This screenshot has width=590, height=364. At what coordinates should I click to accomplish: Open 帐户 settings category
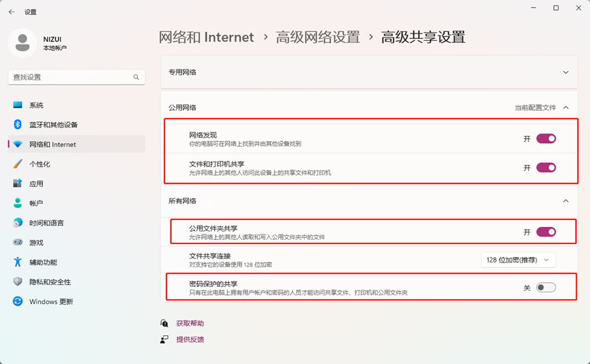pos(77,203)
